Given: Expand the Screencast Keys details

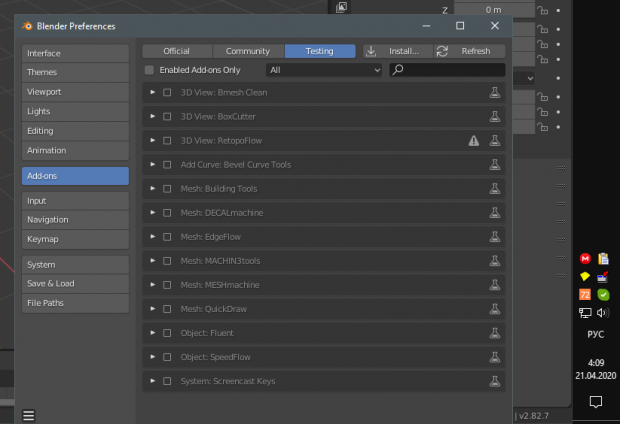Looking at the screenshot, I should click(x=152, y=381).
